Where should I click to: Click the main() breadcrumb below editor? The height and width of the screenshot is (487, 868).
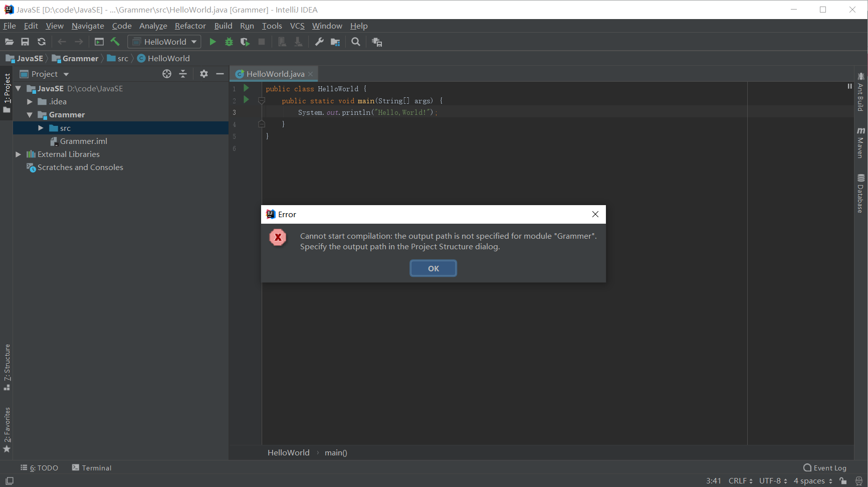pos(336,453)
